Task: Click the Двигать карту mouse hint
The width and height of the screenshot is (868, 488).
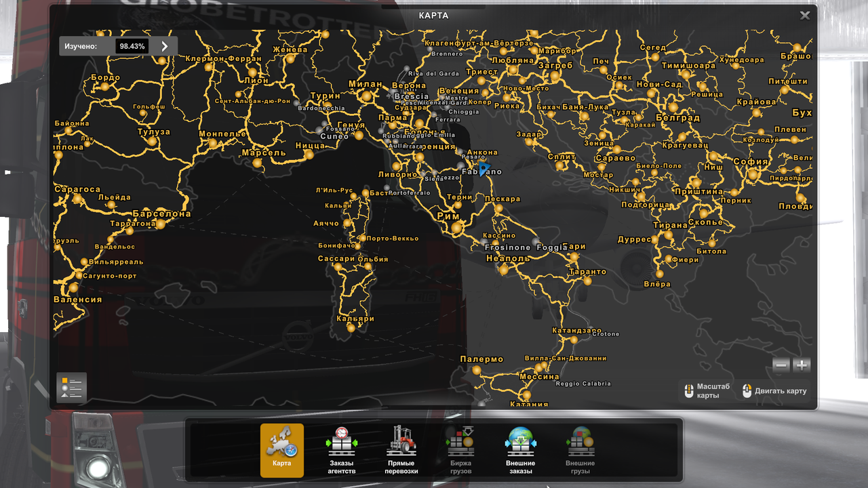Action: 774,391
